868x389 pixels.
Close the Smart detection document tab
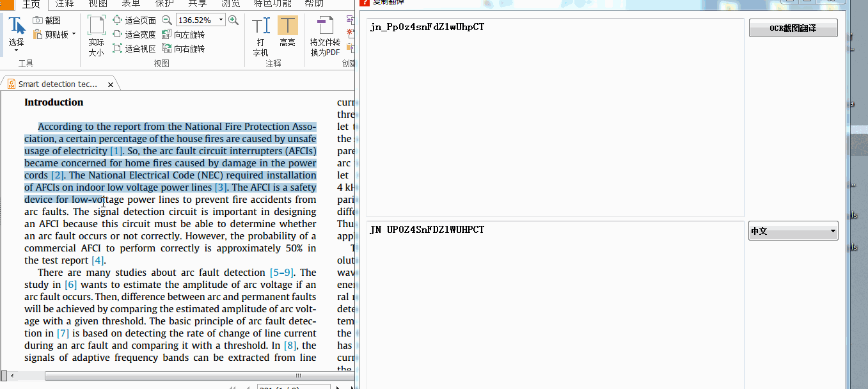pyautogui.click(x=111, y=84)
